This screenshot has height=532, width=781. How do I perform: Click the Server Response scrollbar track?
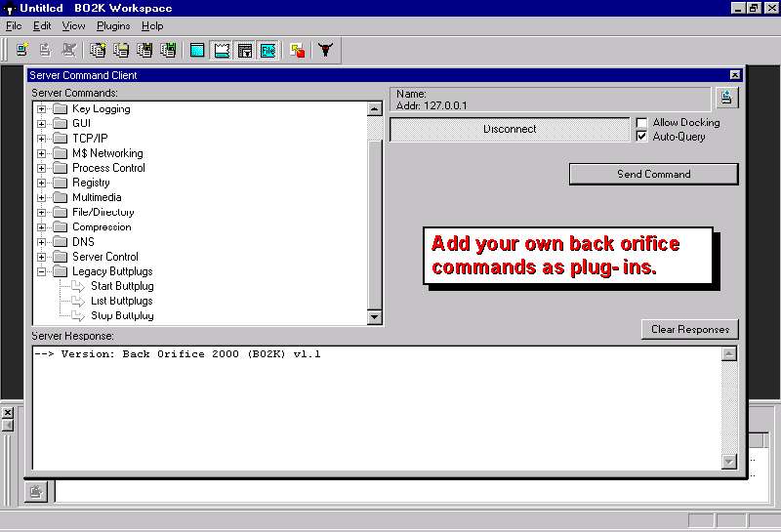tap(728, 408)
